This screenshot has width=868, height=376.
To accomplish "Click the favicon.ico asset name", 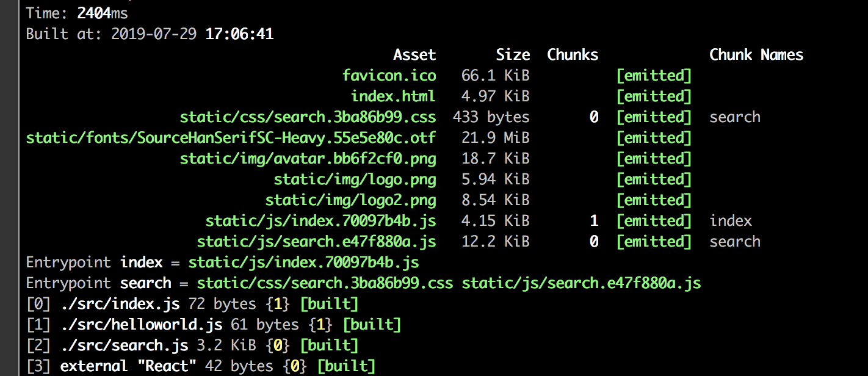I will pos(389,76).
